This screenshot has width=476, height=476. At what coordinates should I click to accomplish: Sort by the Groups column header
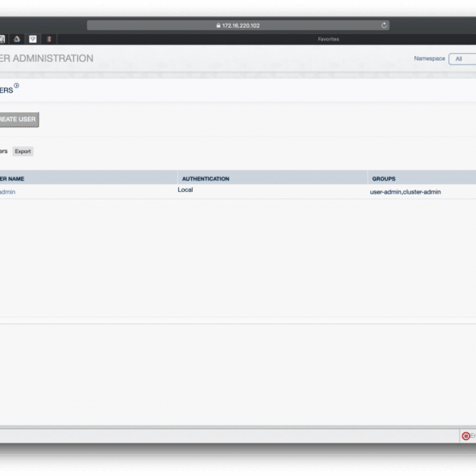click(422, 178)
